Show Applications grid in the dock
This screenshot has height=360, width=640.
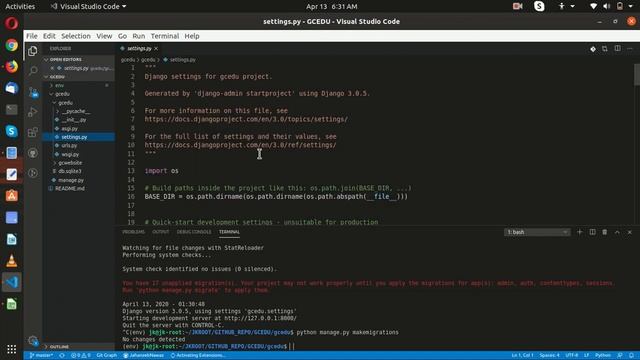(11, 349)
